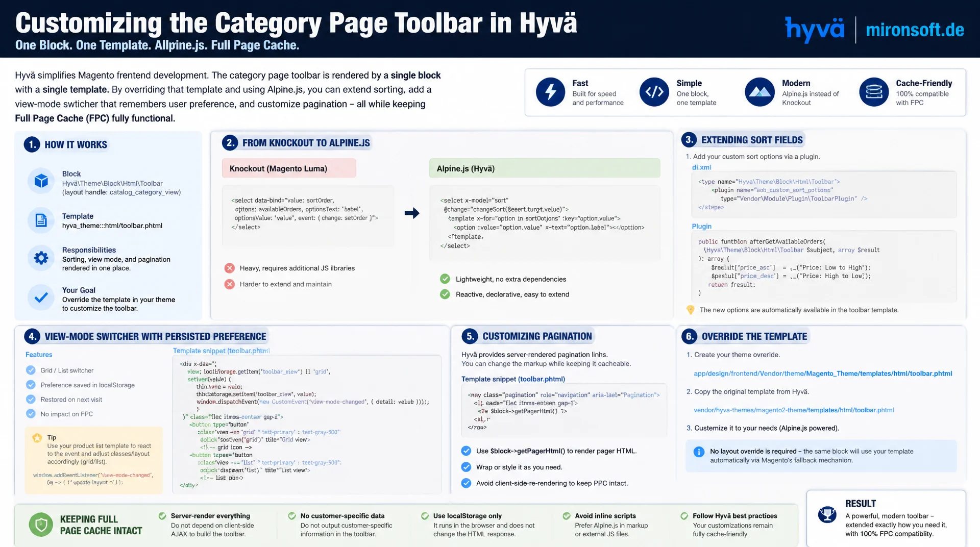Click section heading How It Works
The height and width of the screenshot is (547, 980).
tap(76, 144)
